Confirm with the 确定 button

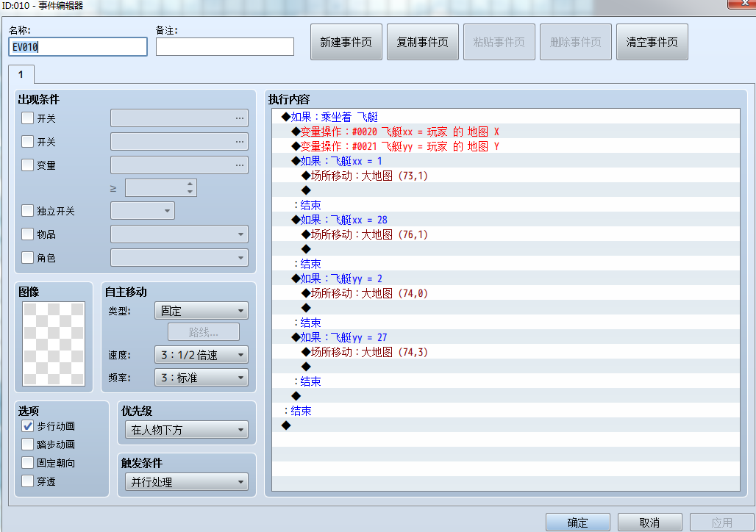(x=577, y=522)
